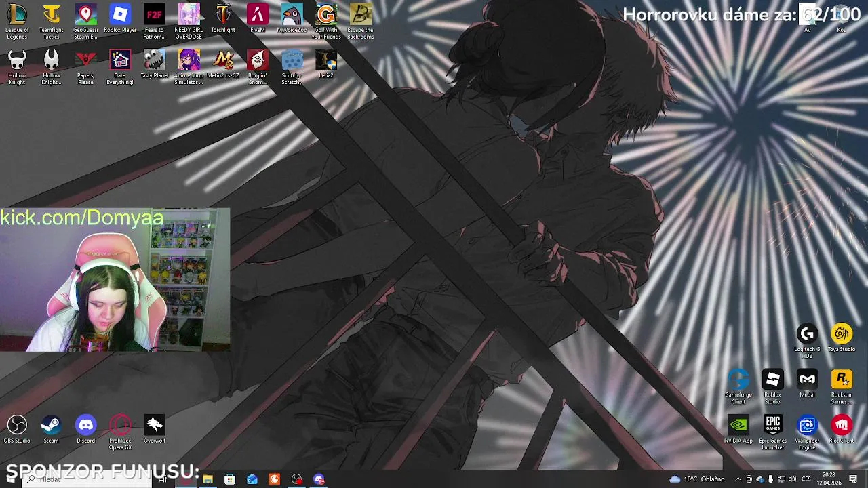Screen dimensions: 868x488
Task: Launch the Anime Shop Simulator shortcut
Action: click(x=189, y=67)
